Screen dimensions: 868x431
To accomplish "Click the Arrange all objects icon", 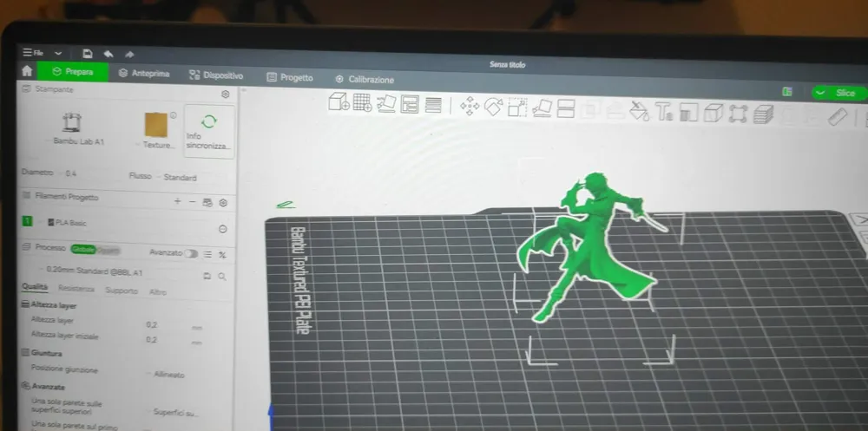I will [410, 104].
